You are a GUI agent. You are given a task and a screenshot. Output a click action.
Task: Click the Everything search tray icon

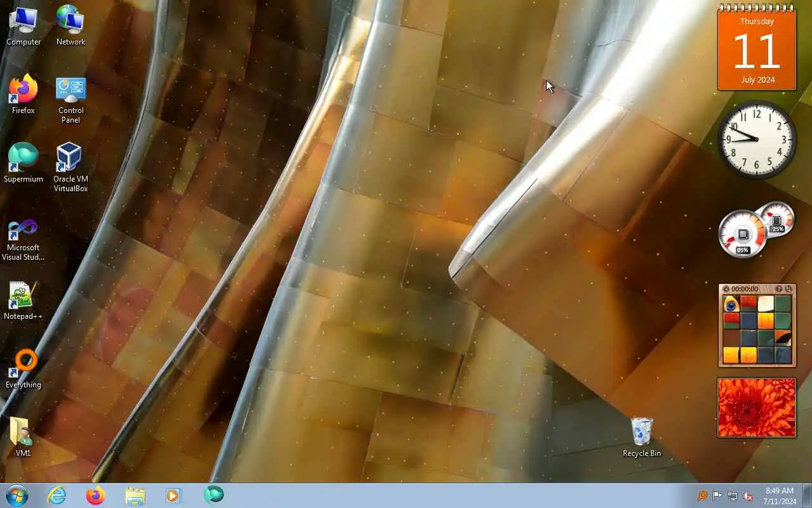702,496
